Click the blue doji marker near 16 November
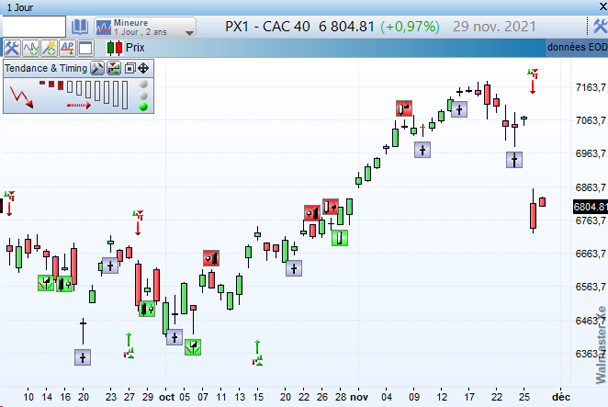Viewport: 608px width, 407px height. pyautogui.click(x=459, y=109)
